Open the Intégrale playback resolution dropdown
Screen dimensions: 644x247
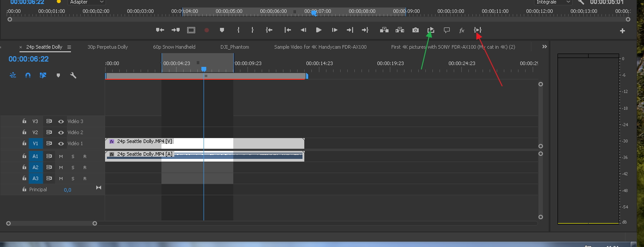[x=553, y=2]
